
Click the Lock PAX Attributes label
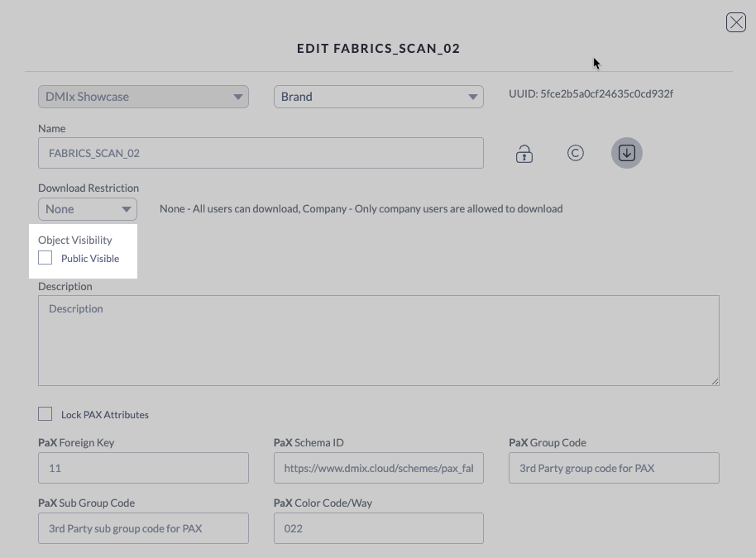point(104,414)
